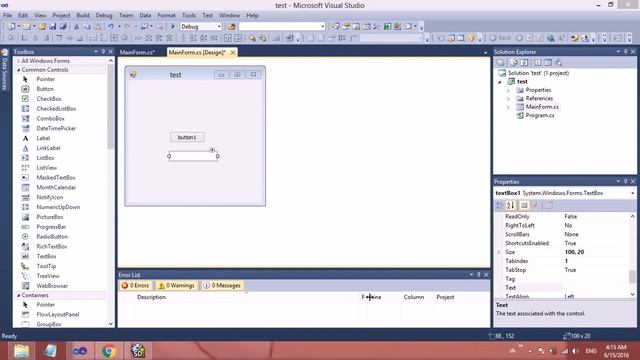Viewport: 640px width, 360px height.
Task: Expand the Properties folder in Solution Explorer
Action: click(509, 90)
